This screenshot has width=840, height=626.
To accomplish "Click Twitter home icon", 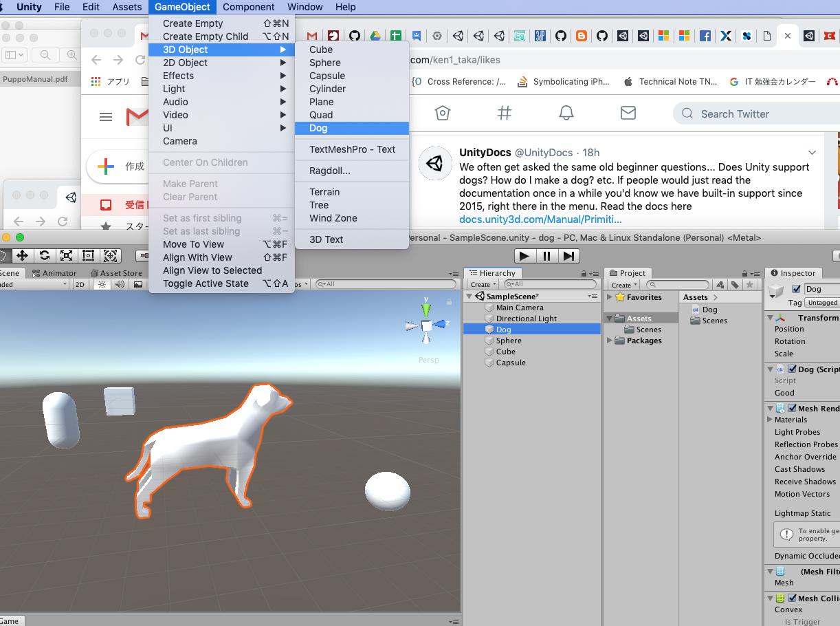I will [x=443, y=114].
